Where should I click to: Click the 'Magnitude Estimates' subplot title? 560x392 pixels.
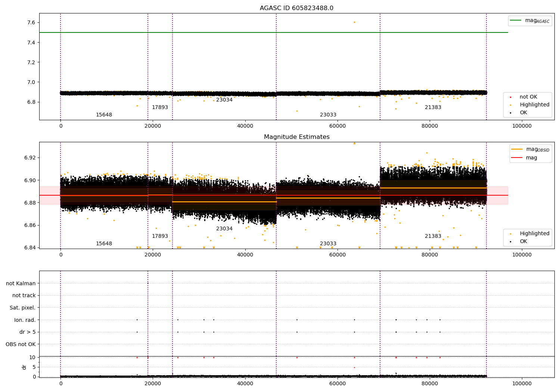click(296, 137)
